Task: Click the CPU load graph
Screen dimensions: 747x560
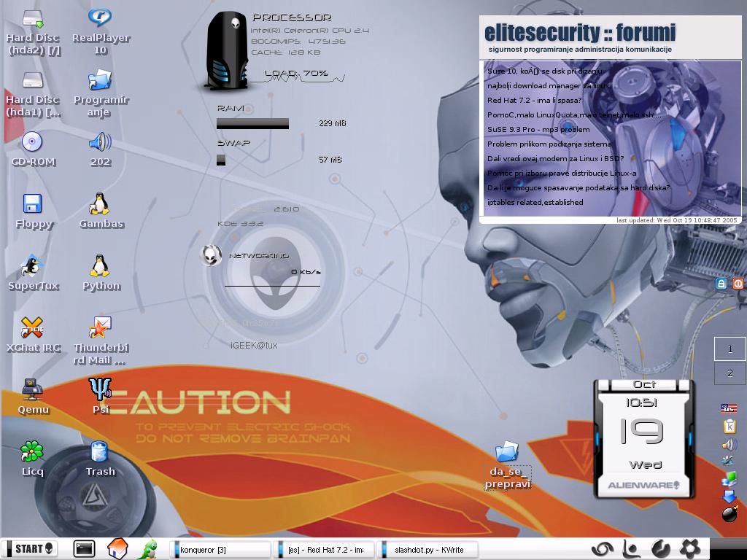Action: 298,79
